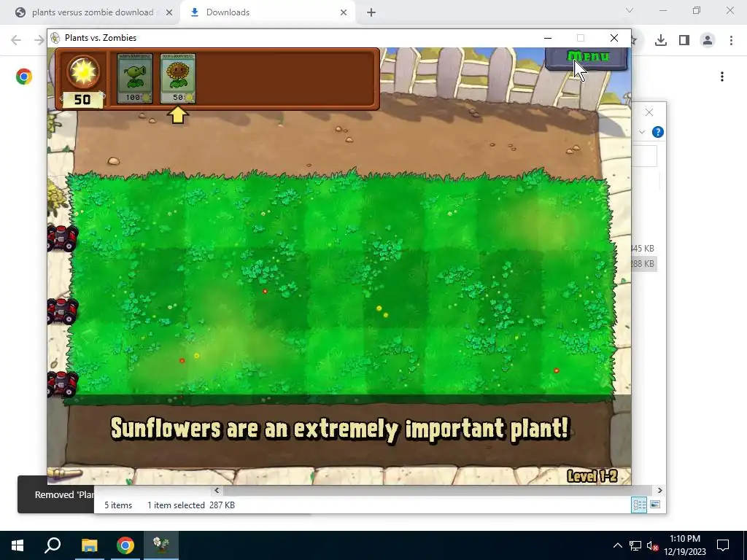Open File Explorer from taskbar
The width and height of the screenshot is (747, 560).
(x=89, y=545)
